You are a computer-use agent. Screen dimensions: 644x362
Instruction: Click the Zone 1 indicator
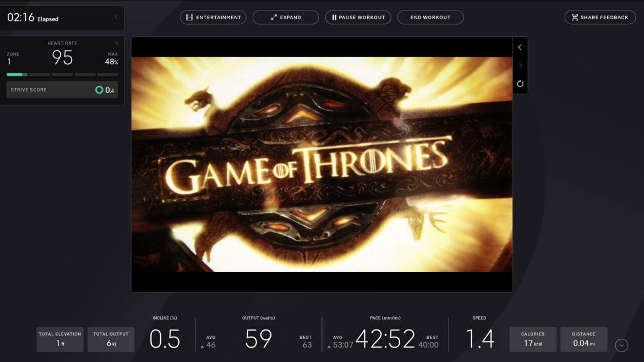point(12,59)
